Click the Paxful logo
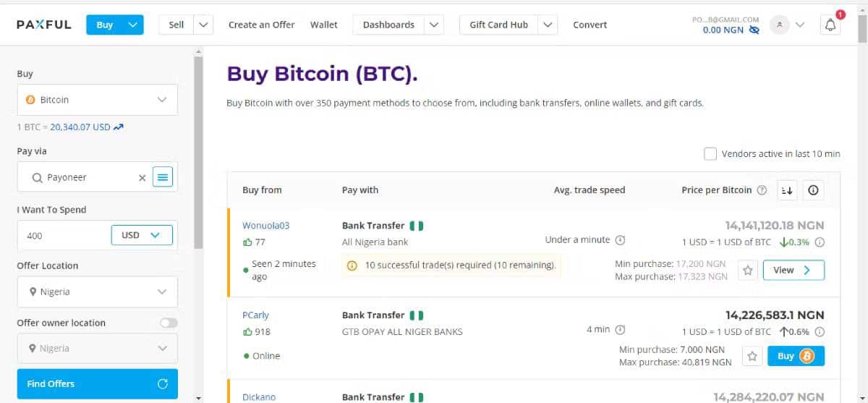This screenshot has width=868, height=403. 44,25
